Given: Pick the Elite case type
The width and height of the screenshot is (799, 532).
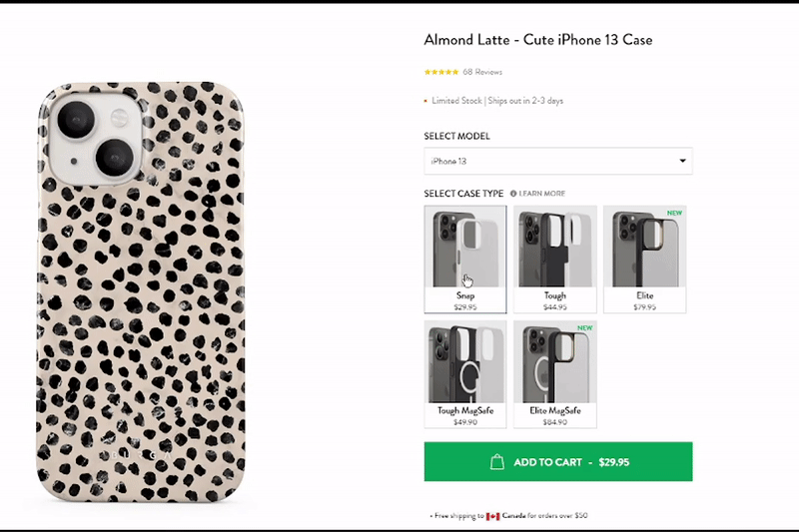Looking at the screenshot, I should pyautogui.click(x=644, y=260).
